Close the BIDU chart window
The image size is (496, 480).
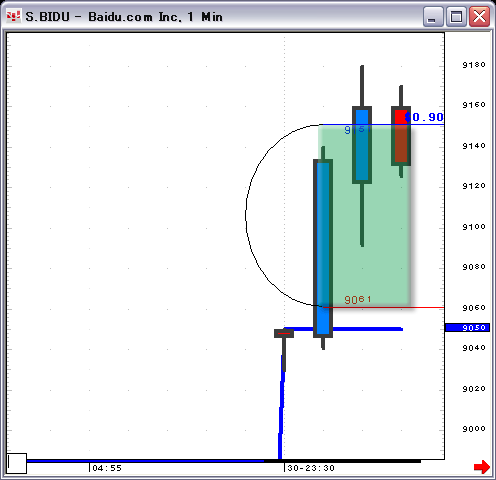coord(479,16)
